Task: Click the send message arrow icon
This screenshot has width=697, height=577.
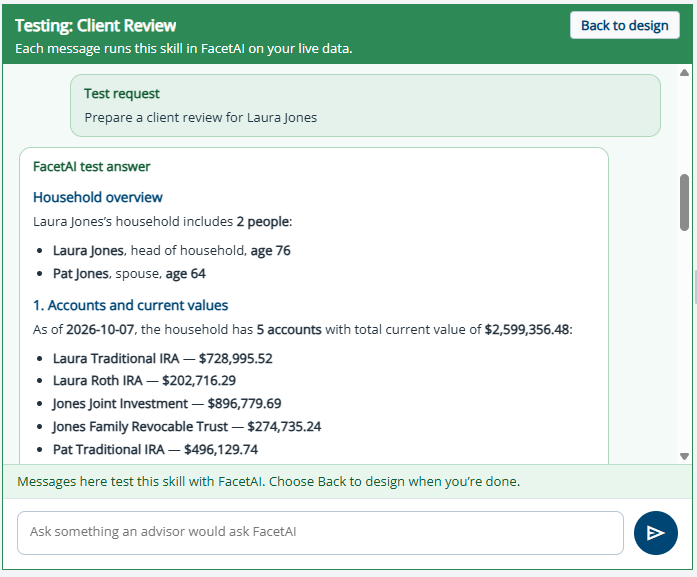Action: tap(655, 533)
